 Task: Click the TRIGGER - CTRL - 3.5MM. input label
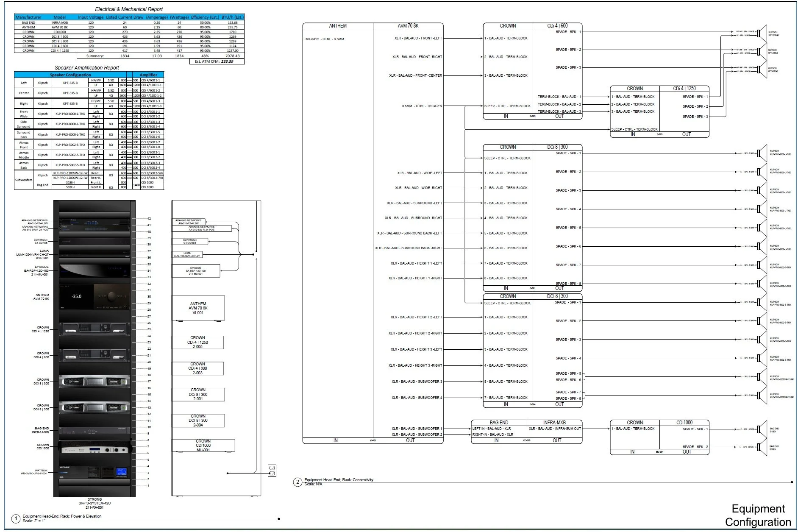[x=324, y=39]
